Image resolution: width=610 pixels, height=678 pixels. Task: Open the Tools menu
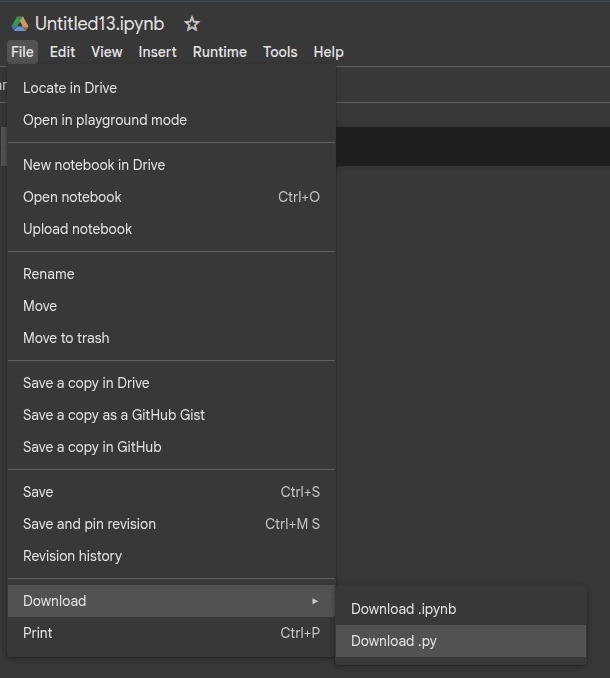point(280,52)
